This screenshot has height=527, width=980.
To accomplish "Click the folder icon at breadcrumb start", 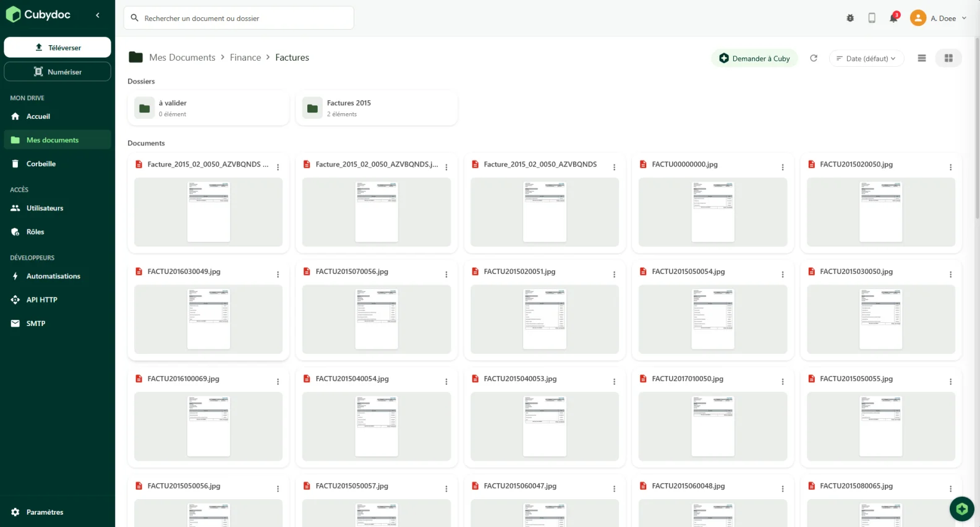I will [136, 58].
